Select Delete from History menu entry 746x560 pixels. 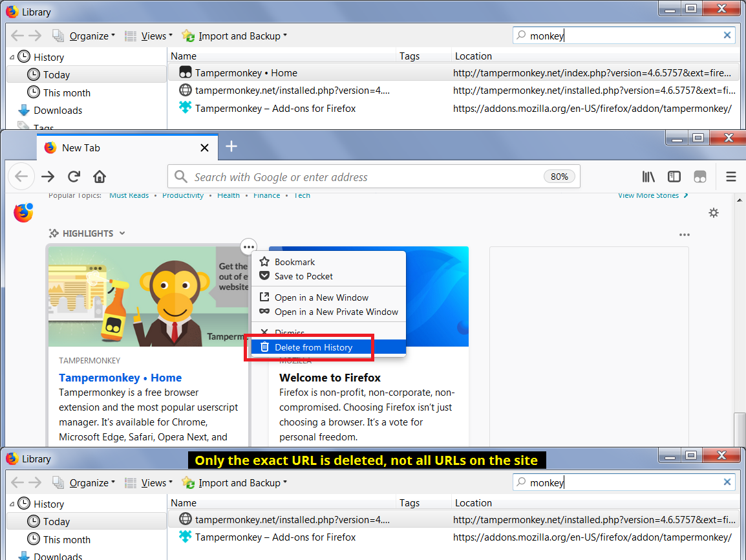point(314,347)
